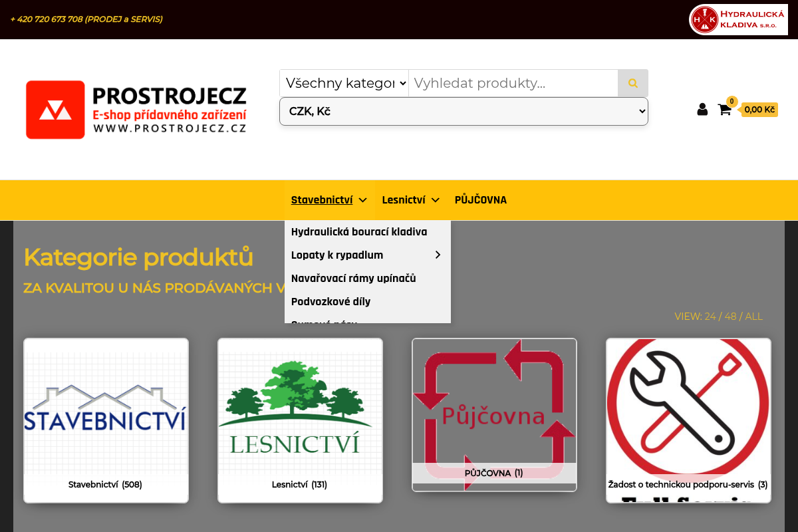Show 24 products per page

coord(710,317)
